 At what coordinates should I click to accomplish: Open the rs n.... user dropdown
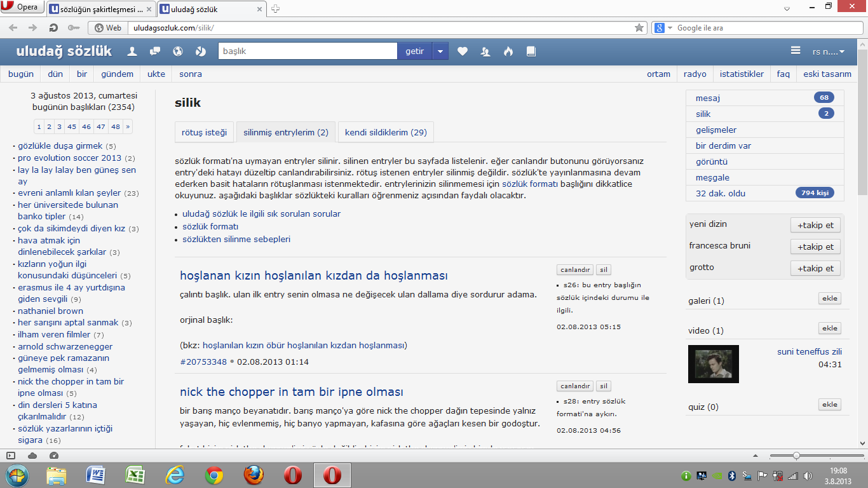point(829,51)
